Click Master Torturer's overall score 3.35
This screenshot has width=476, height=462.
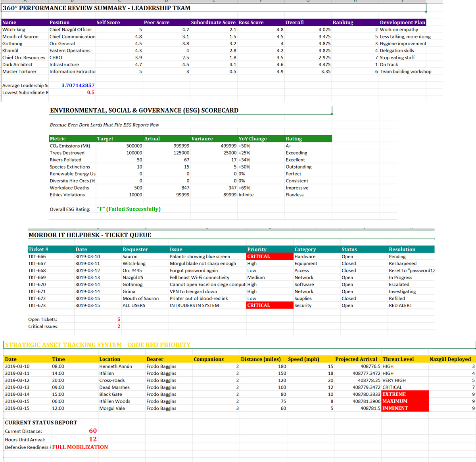(308, 72)
